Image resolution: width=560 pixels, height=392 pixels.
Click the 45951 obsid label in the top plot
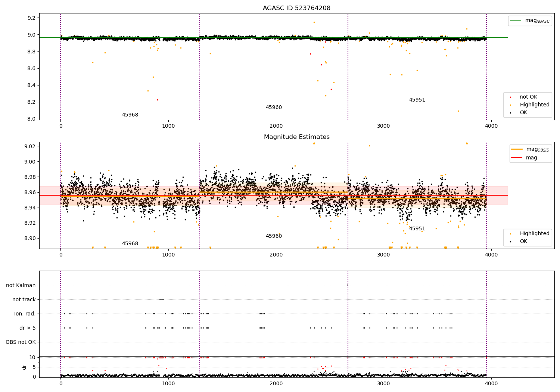pos(417,100)
